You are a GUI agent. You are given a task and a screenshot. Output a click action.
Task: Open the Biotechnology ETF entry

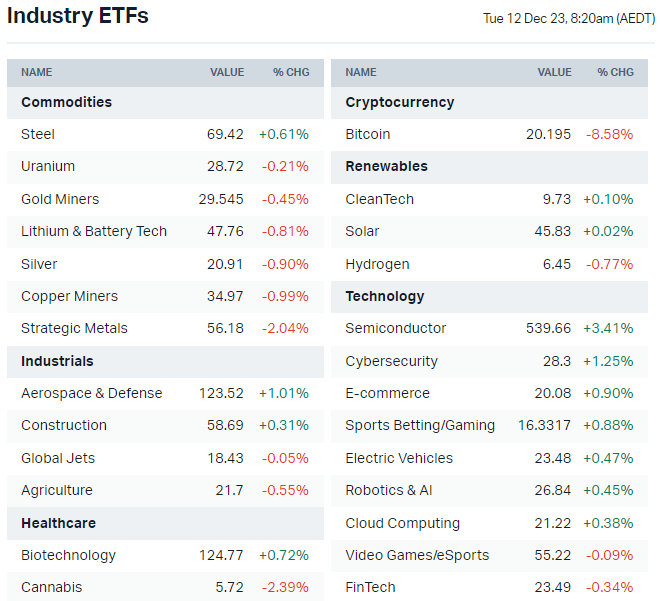coord(68,555)
